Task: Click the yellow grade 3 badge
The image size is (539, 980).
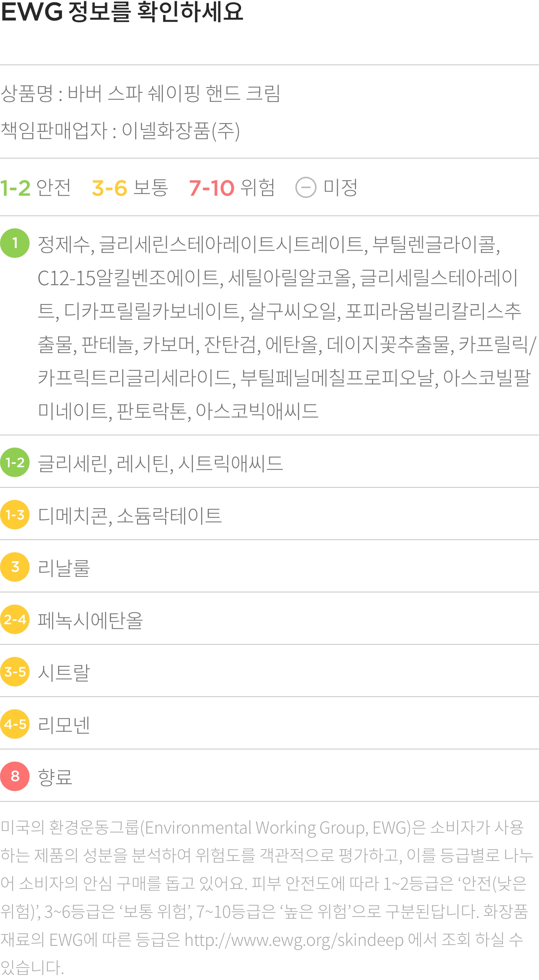Action: pos(15,567)
